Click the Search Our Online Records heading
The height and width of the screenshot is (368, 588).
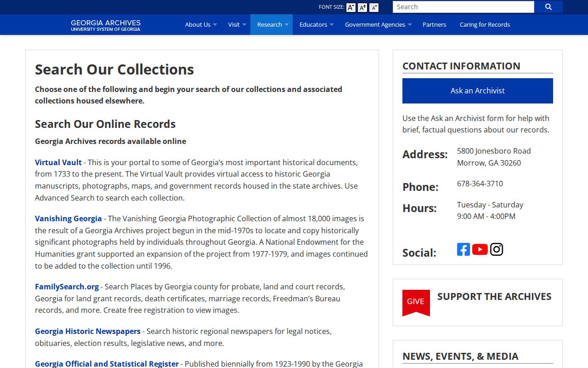pyautogui.click(x=105, y=124)
